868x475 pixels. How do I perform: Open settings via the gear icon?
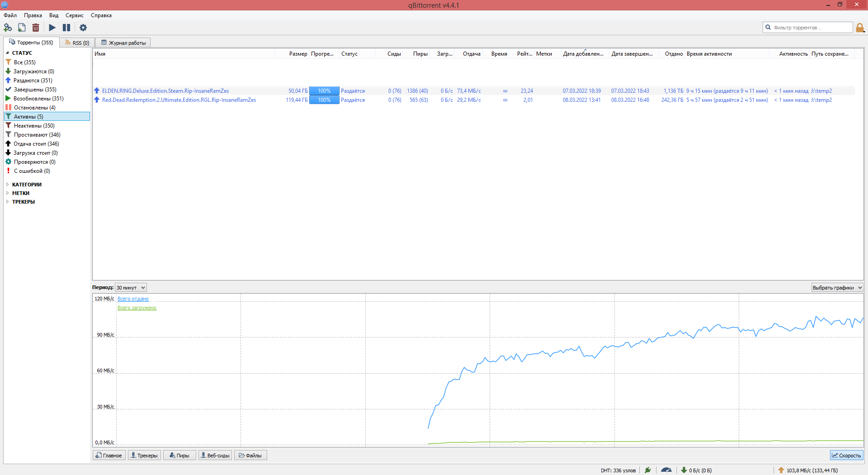click(83, 28)
